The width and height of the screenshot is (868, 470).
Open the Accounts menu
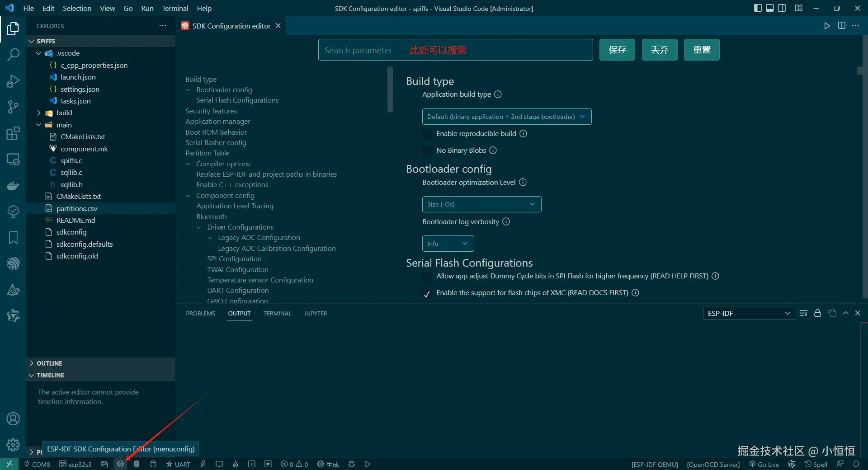point(13,419)
